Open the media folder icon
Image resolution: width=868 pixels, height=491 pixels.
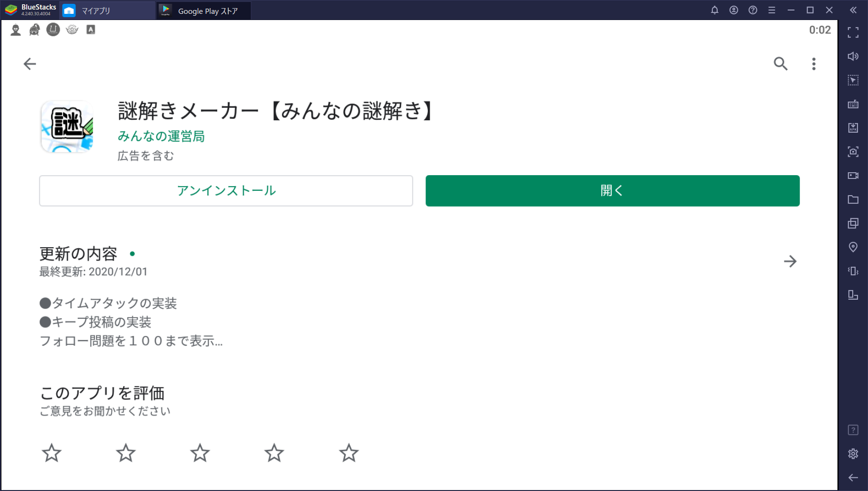[x=853, y=199]
